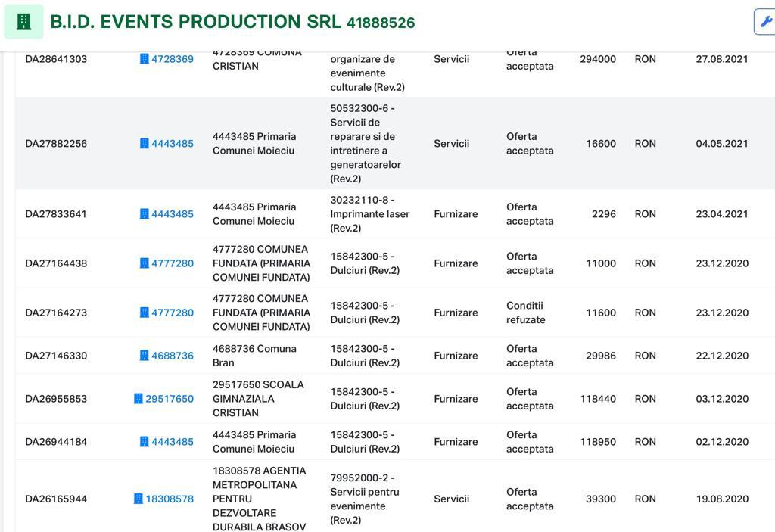The height and width of the screenshot is (532, 775).
Task: Open authority link 4688736
Action: pyautogui.click(x=173, y=356)
